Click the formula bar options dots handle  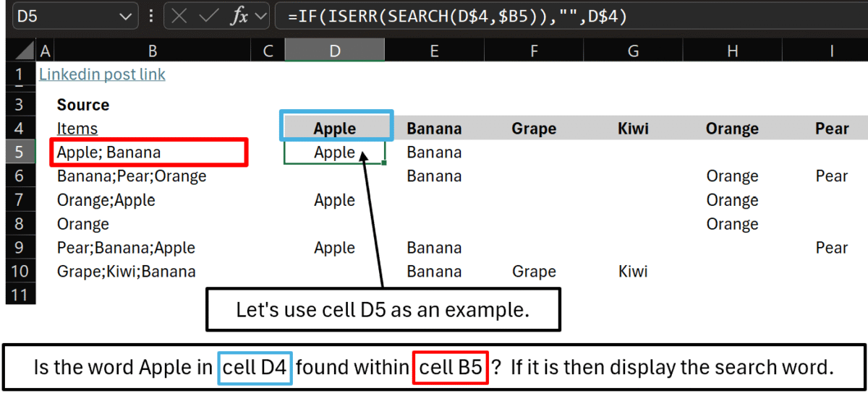click(x=150, y=17)
